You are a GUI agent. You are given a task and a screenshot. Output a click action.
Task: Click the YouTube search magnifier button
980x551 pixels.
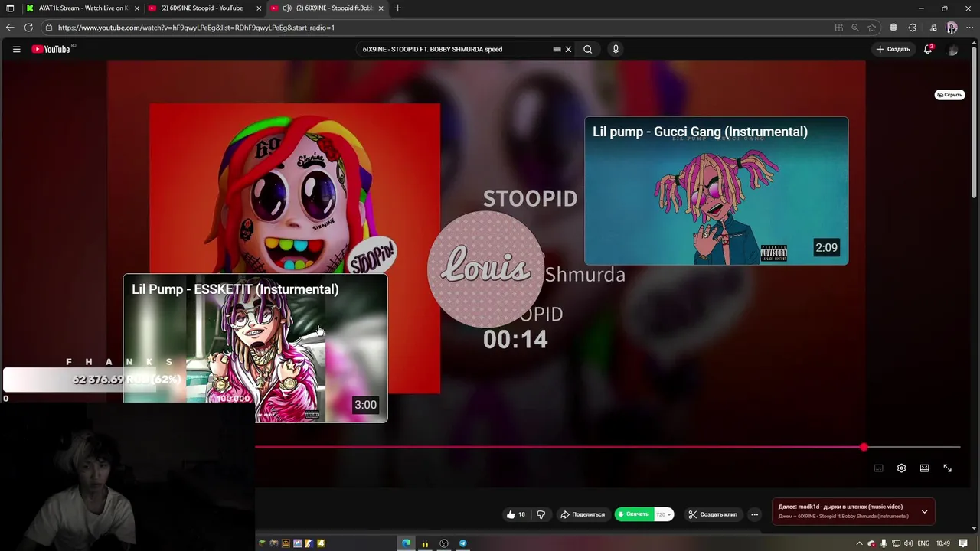(588, 49)
